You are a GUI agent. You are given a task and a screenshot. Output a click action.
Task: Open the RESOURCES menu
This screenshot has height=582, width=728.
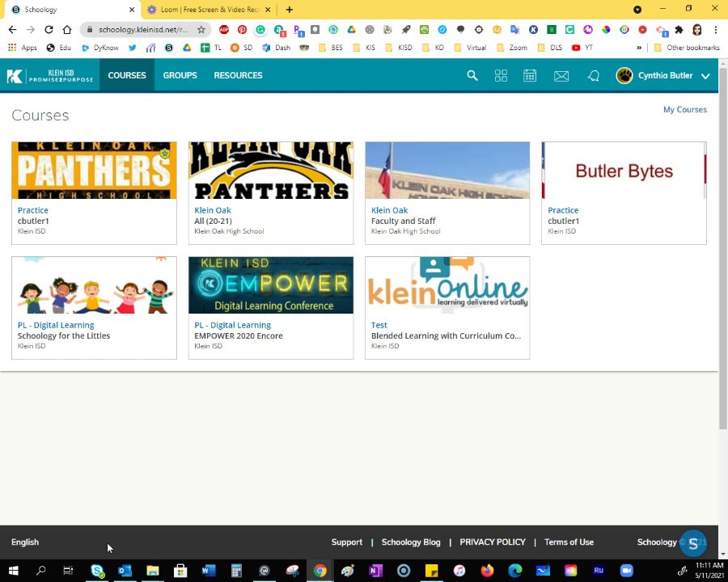[238, 75]
